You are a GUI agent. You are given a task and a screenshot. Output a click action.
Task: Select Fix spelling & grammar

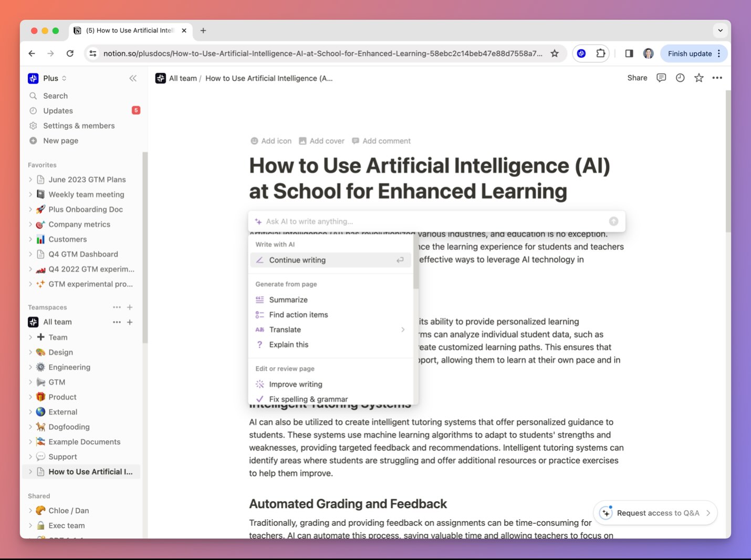(x=330, y=399)
